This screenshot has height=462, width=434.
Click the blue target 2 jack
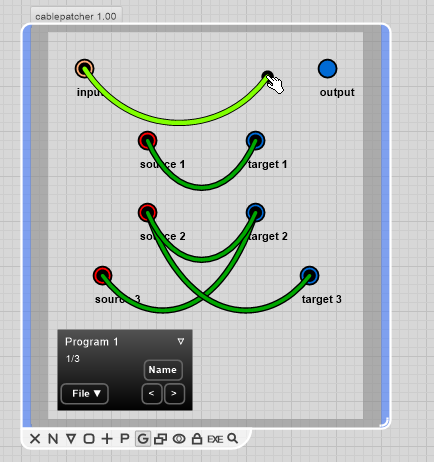tap(255, 212)
